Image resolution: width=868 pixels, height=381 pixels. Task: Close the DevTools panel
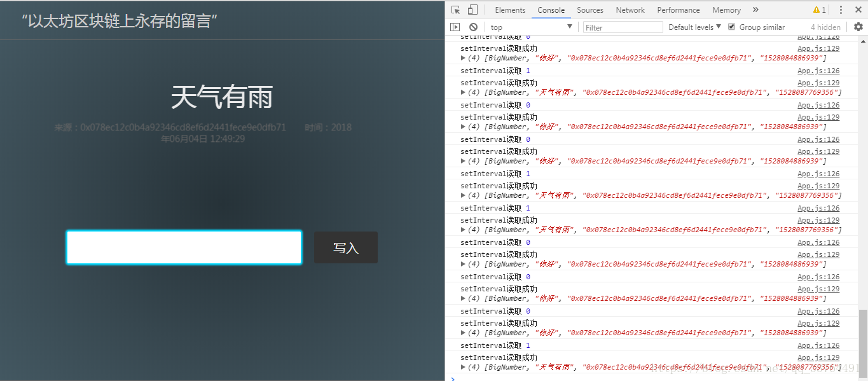point(857,10)
